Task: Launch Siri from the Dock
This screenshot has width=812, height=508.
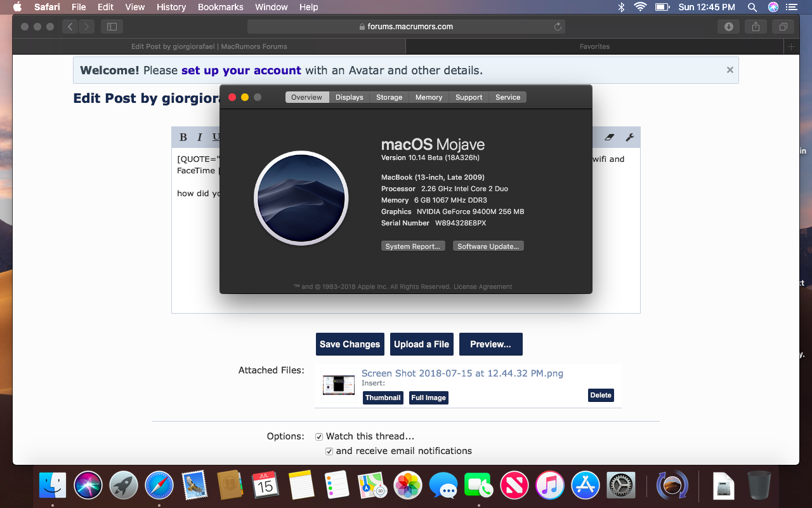Action: tap(88, 486)
